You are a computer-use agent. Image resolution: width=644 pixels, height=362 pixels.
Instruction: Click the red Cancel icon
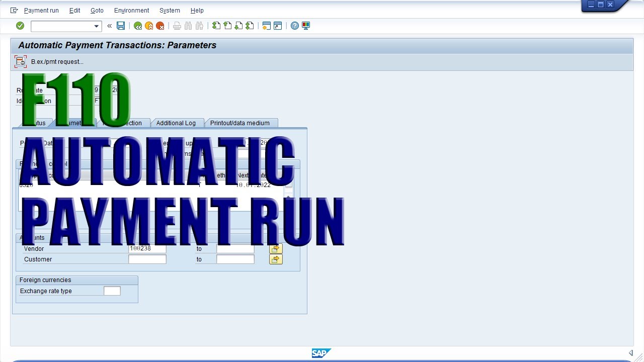tap(160, 26)
